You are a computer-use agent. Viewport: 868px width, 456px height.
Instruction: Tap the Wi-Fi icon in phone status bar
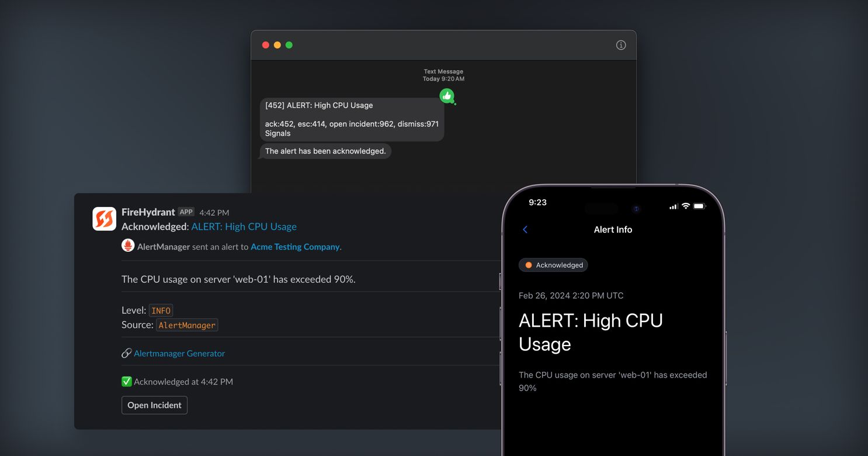click(686, 206)
